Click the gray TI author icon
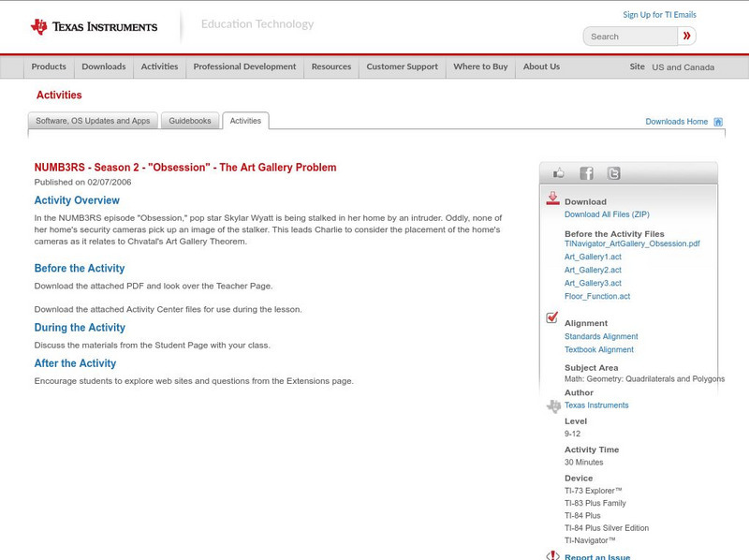 tap(553, 406)
